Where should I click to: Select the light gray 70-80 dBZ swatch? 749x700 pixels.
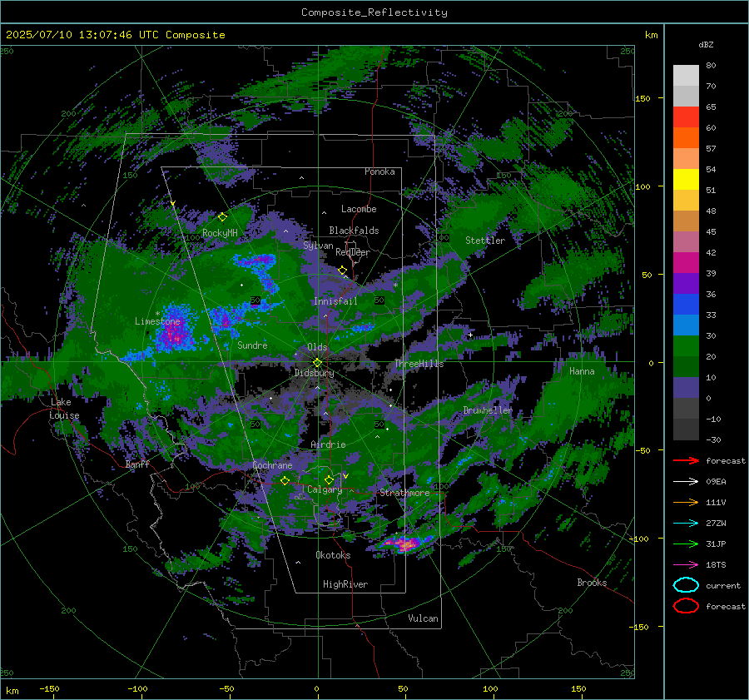click(686, 76)
